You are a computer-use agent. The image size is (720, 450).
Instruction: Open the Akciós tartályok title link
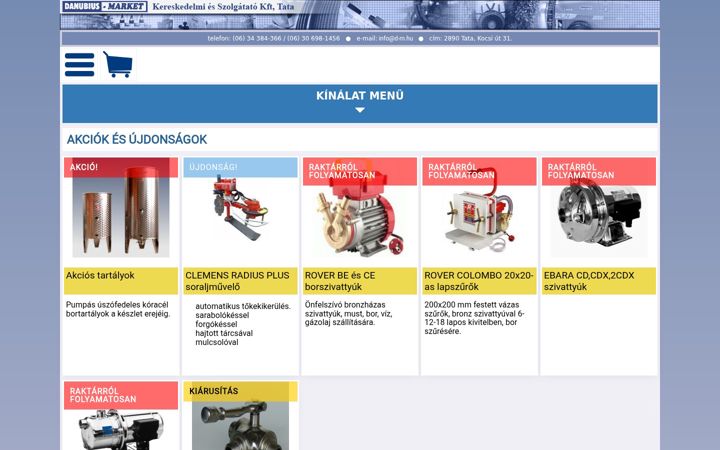100,276
